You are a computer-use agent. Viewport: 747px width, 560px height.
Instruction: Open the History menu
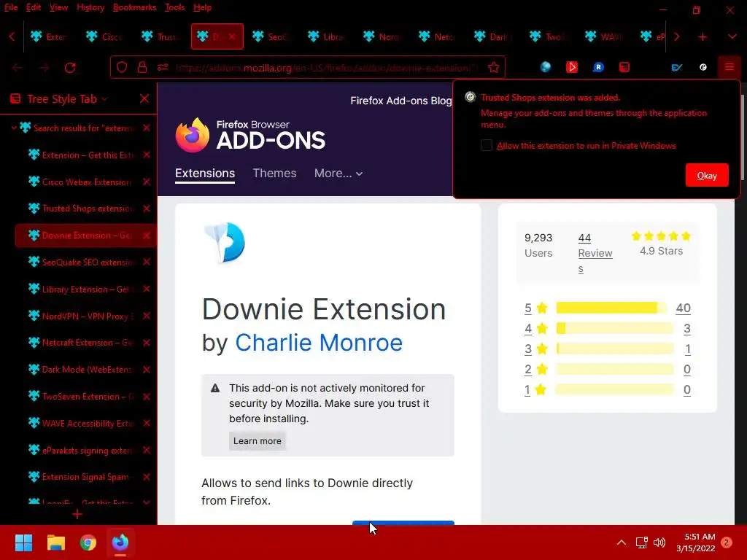pyautogui.click(x=90, y=7)
